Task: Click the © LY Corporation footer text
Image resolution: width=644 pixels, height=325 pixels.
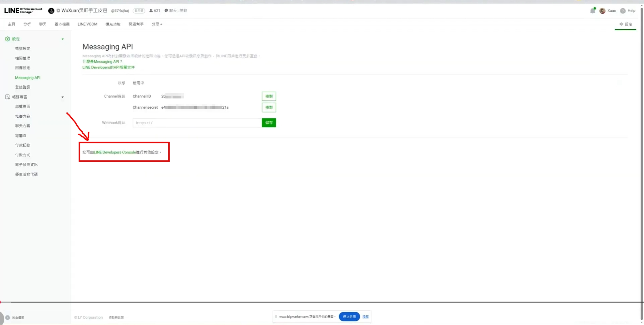Action: (x=88, y=318)
